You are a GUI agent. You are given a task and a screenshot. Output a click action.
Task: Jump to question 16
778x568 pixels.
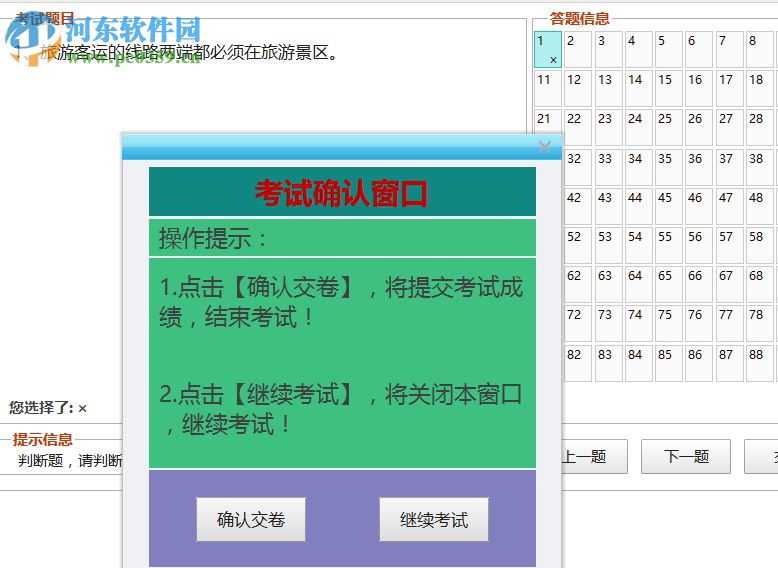699,89
